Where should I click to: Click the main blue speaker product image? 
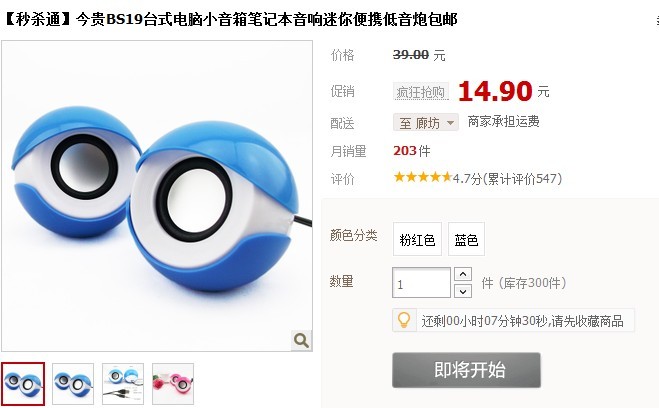(x=157, y=196)
